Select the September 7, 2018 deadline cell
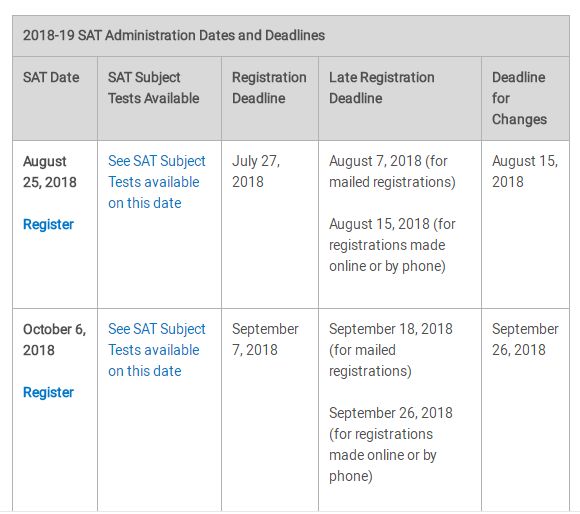 (265, 339)
